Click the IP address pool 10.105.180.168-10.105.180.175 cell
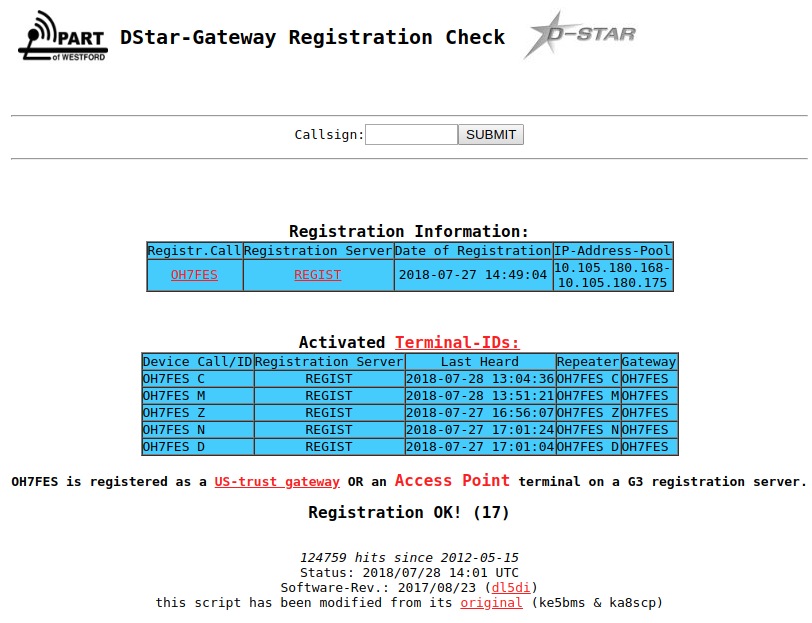 click(613, 275)
